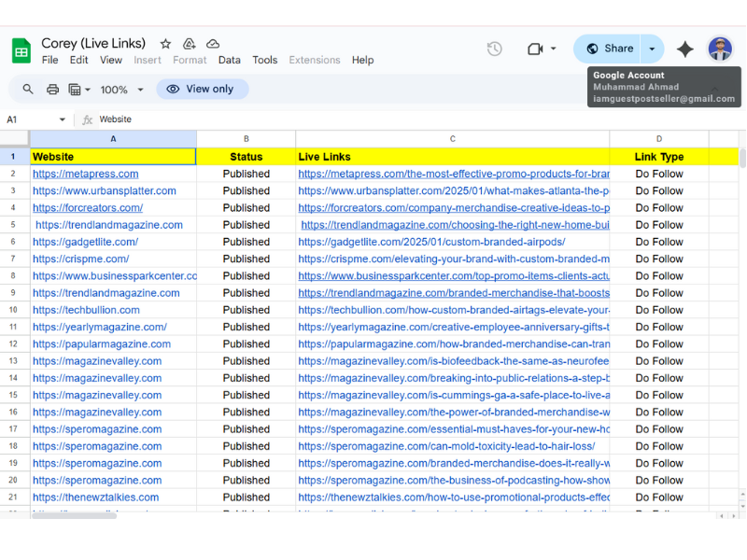Select the Website header cell A1
Viewport: 747px width, 560px height.
(113, 157)
